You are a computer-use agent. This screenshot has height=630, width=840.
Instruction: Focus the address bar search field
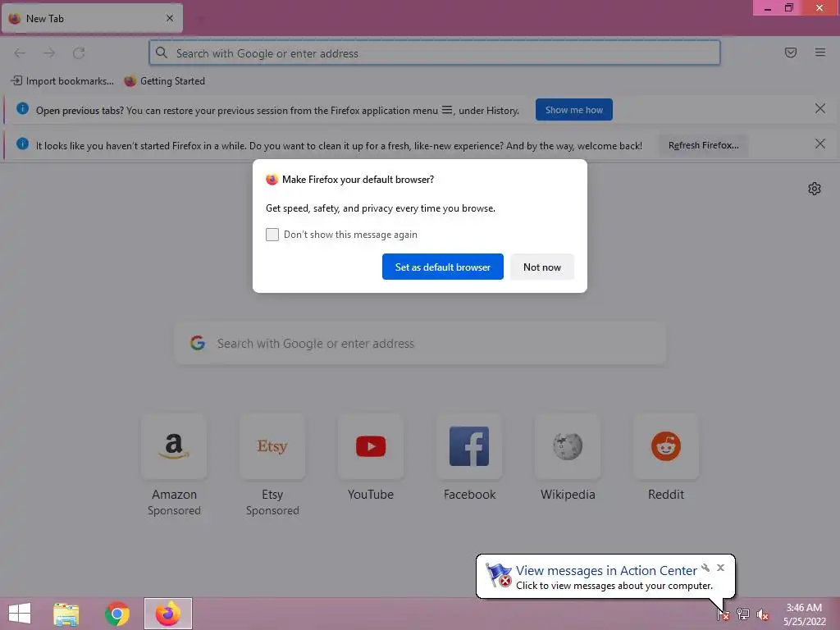pos(435,53)
